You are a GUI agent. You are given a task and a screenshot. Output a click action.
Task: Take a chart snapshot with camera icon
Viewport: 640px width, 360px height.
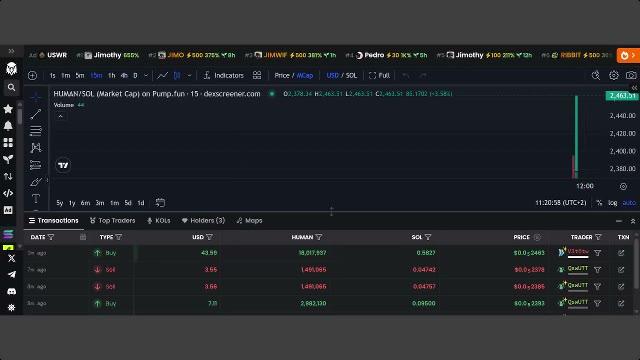[x=631, y=76]
